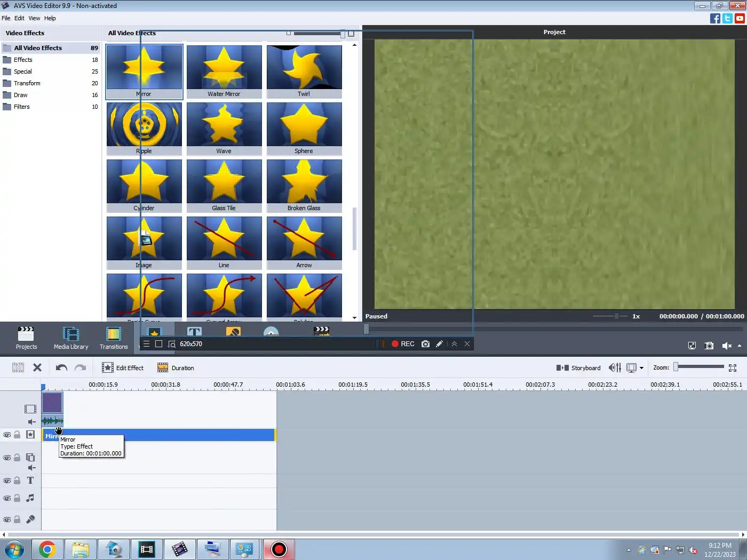This screenshot has height=560, width=747.
Task: Click the recorder screenshot camera icon
Action: pyautogui.click(x=425, y=344)
